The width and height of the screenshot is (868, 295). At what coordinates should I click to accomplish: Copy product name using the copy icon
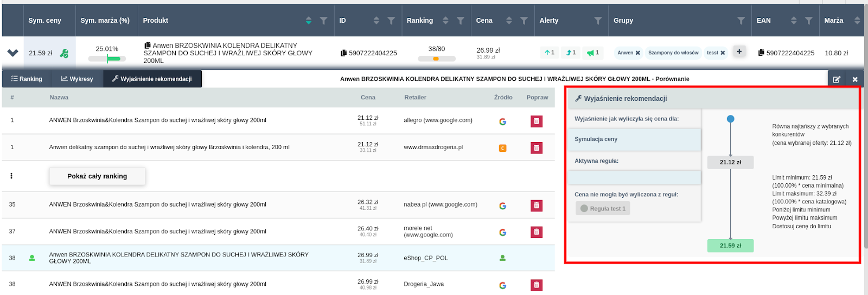tap(148, 46)
